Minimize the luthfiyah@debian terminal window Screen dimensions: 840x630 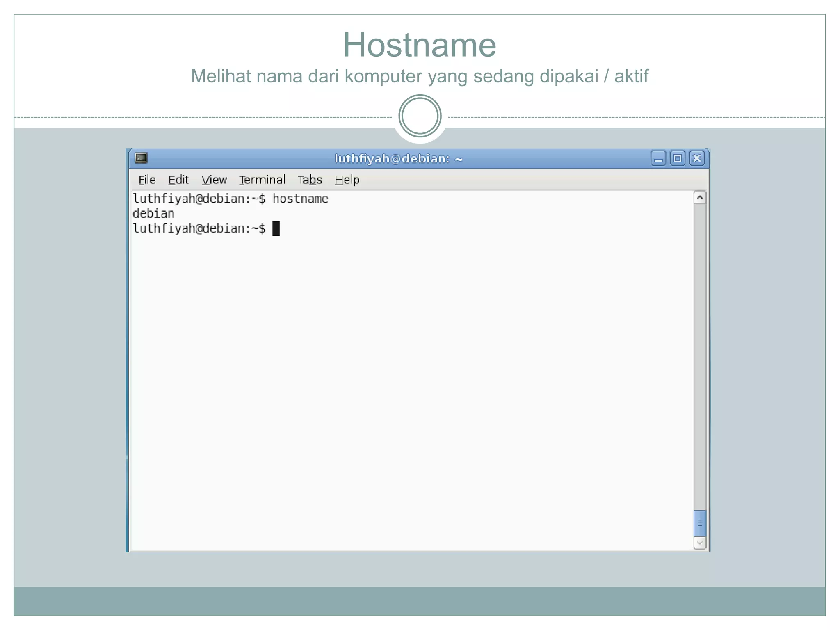[658, 158]
